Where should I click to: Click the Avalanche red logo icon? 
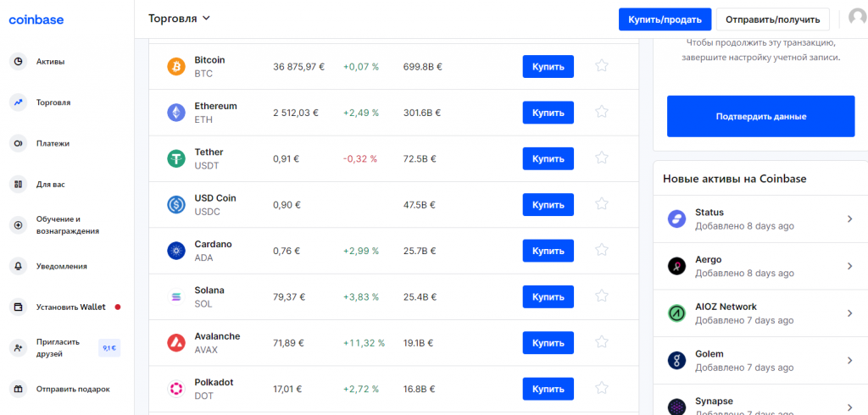click(176, 342)
